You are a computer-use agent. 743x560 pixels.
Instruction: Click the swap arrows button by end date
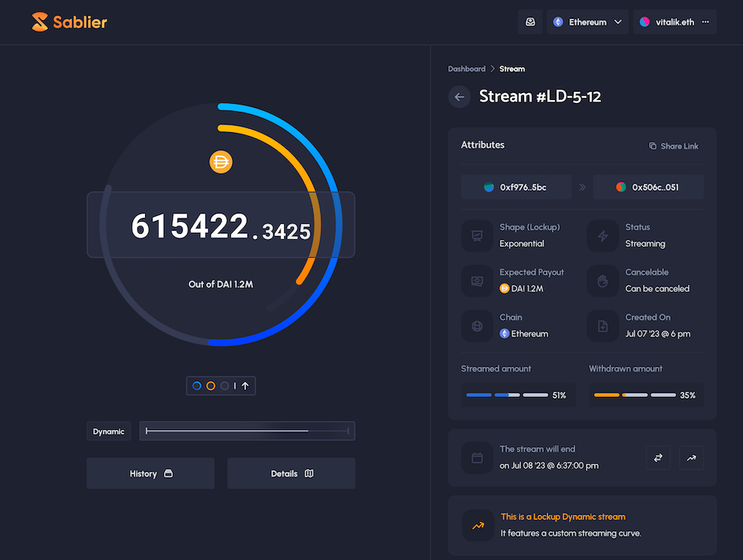pyautogui.click(x=658, y=458)
